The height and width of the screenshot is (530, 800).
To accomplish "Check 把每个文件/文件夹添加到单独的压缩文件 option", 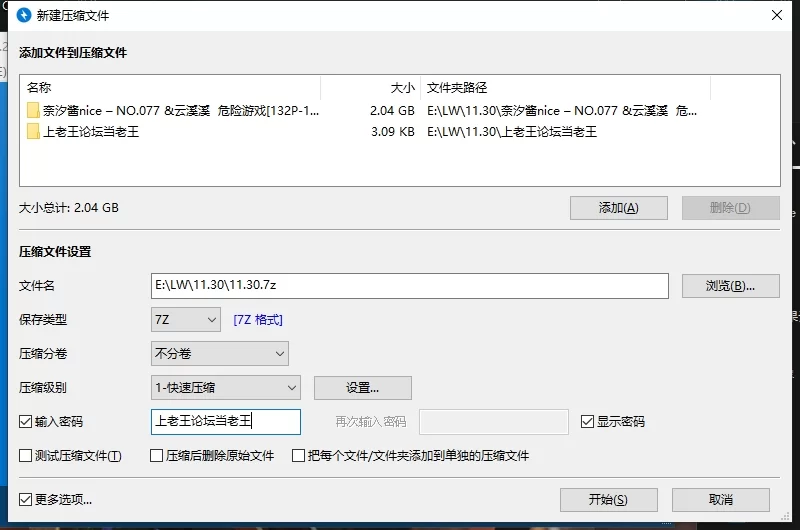I will coord(298,456).
